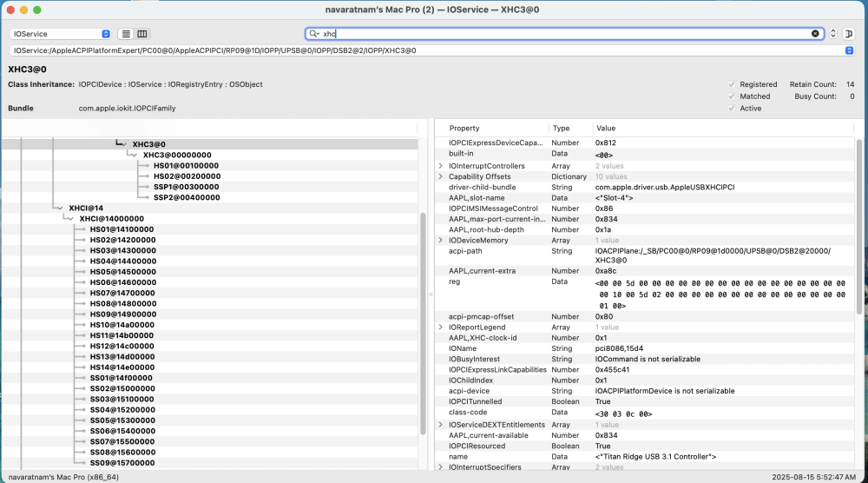Click the Matched checkbox

(731, 96)
